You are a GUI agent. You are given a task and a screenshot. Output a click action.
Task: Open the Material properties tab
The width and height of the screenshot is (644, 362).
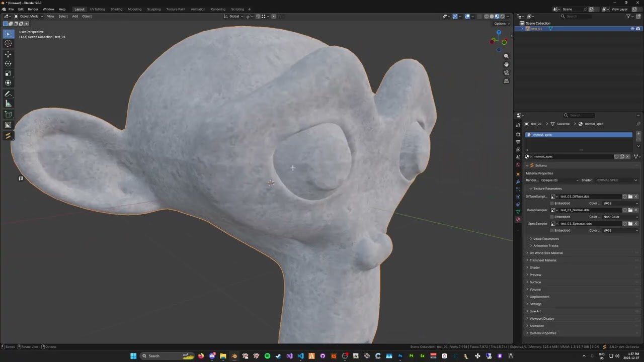(x=518, y=220)
